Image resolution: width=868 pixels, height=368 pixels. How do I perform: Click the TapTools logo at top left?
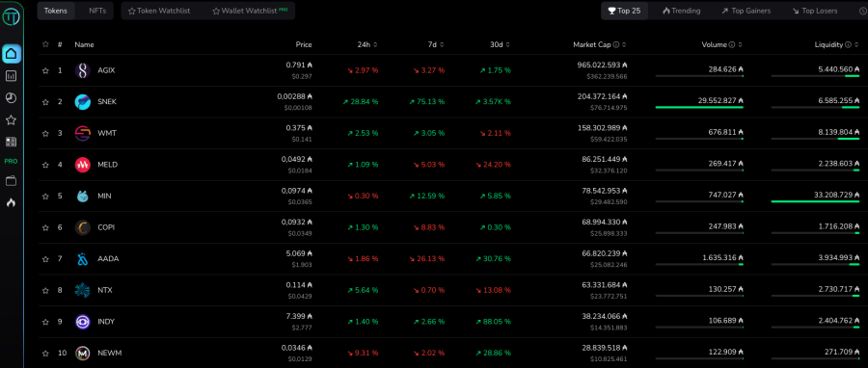coord(11,16)
